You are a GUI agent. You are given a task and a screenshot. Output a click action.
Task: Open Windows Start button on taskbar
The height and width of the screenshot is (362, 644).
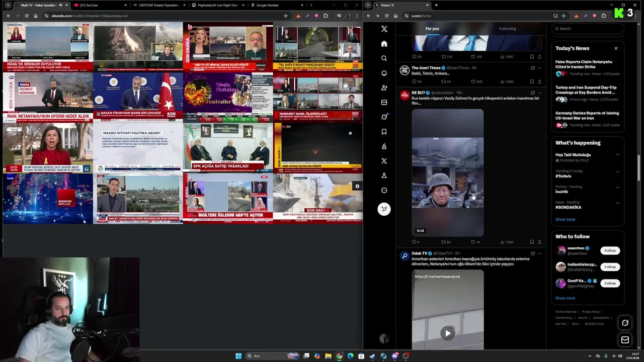(238, 356)
